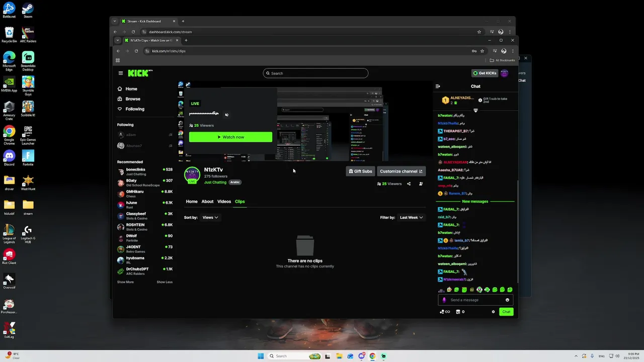Click the Send a message field
This screenshot has width=644, height=362.
click(x=475, y=300)
